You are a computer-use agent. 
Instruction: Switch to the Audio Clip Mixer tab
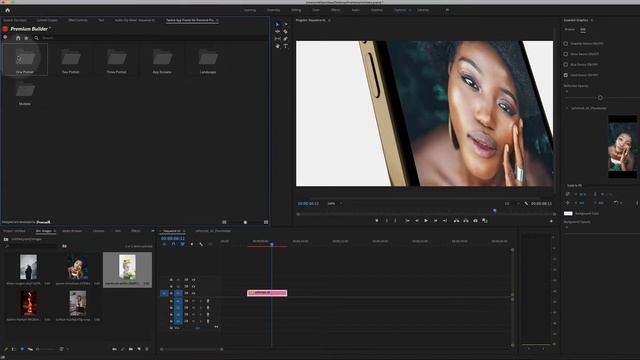pyautogui.click(x=134, y=20)
